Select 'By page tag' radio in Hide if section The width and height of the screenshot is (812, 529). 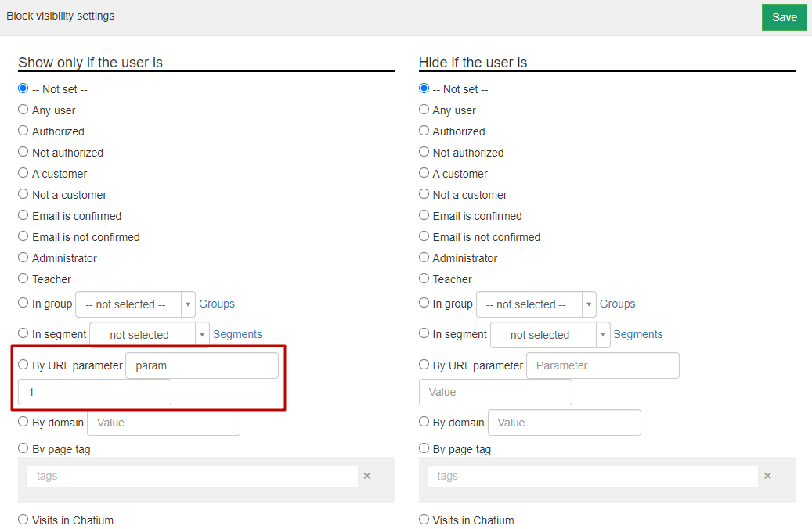coord(424,448)
